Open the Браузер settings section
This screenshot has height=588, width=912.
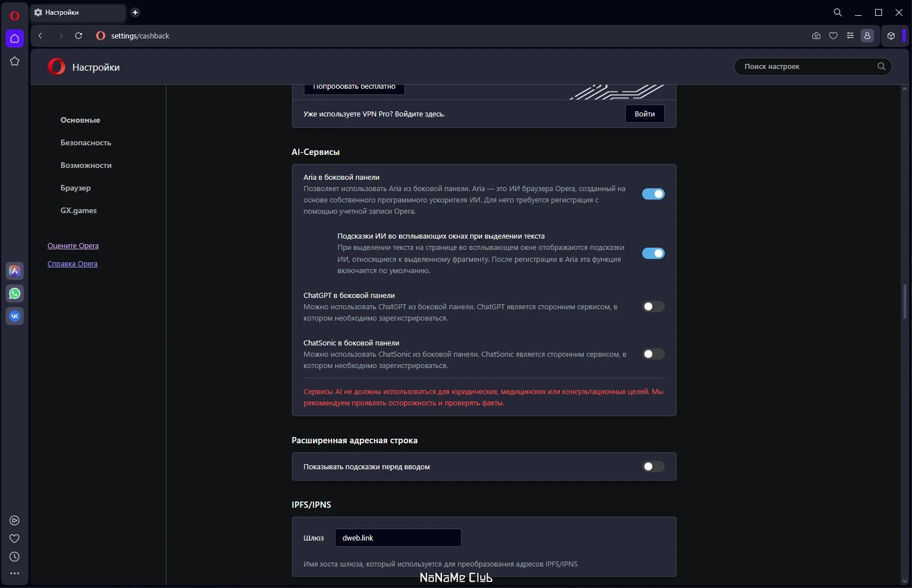coord(76,188)
